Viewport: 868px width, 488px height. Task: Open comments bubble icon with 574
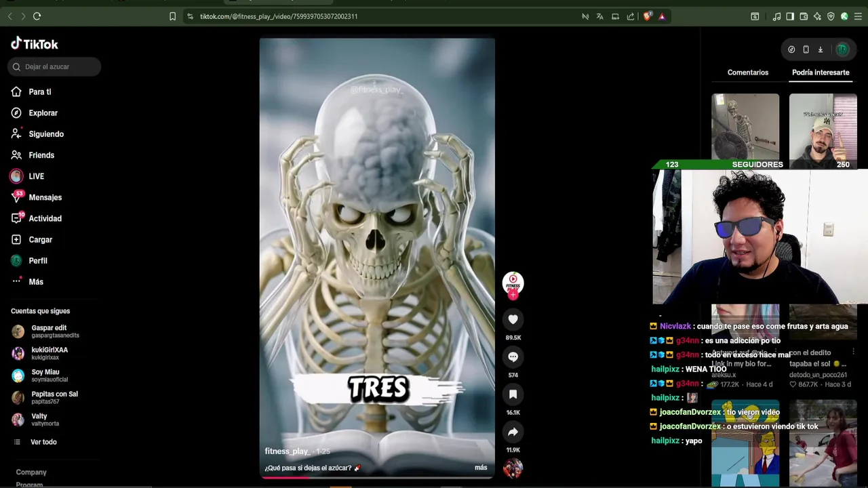pyautogui.click(x=513, y=357)
